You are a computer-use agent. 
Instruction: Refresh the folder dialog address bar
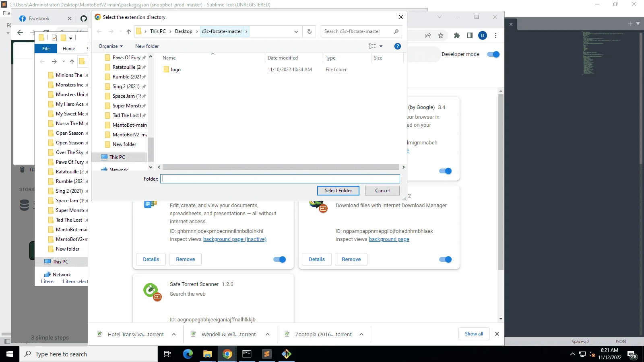pyautogui.click(x=310, y=31)
